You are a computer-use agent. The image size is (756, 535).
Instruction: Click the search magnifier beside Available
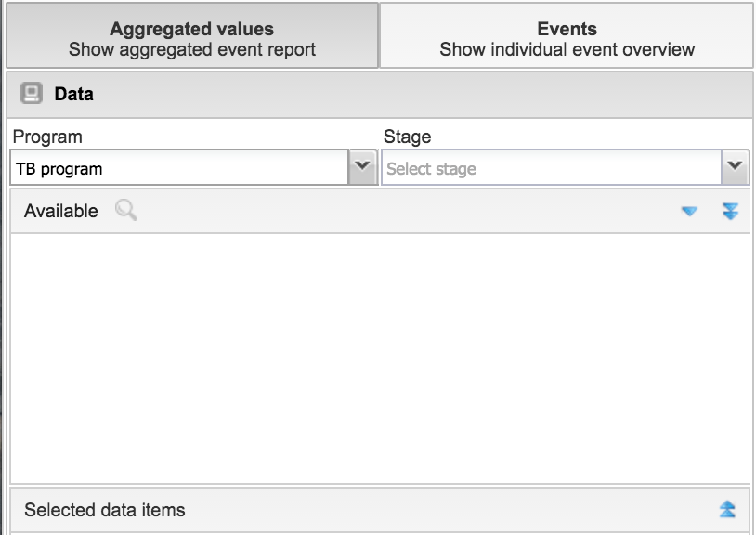(x=126, y=211)
